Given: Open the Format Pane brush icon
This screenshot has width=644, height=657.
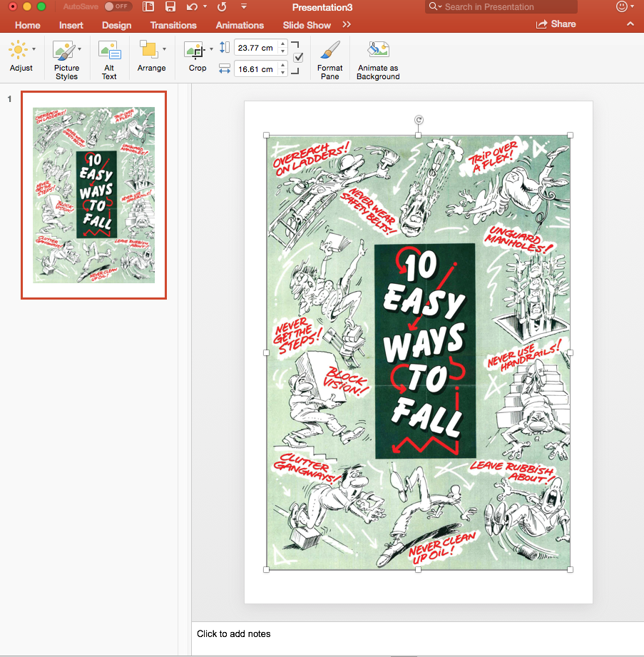Looking at the screenshot, I should (x=330, y=50).
